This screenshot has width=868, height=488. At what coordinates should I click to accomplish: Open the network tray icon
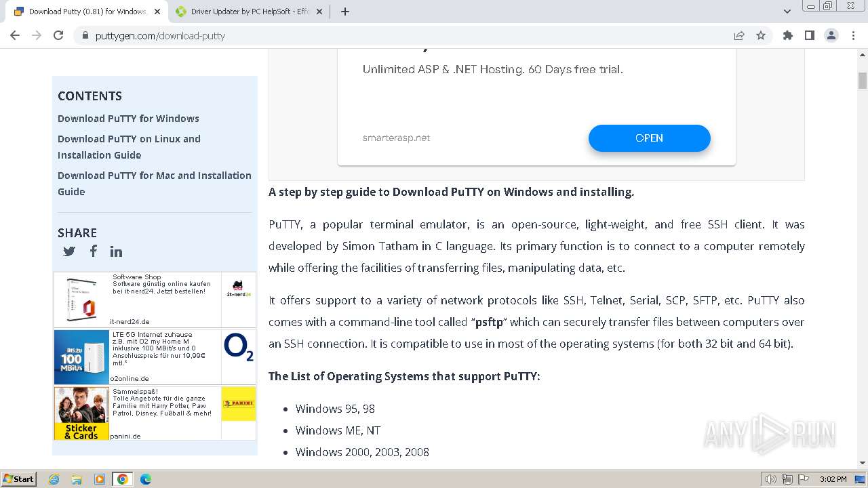click(787, 479)
